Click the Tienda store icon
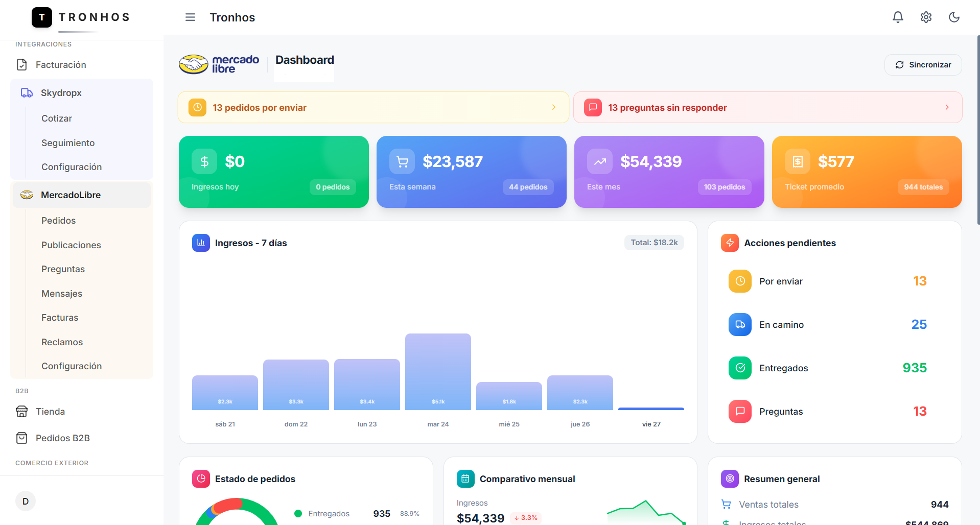 pos(22,412)
